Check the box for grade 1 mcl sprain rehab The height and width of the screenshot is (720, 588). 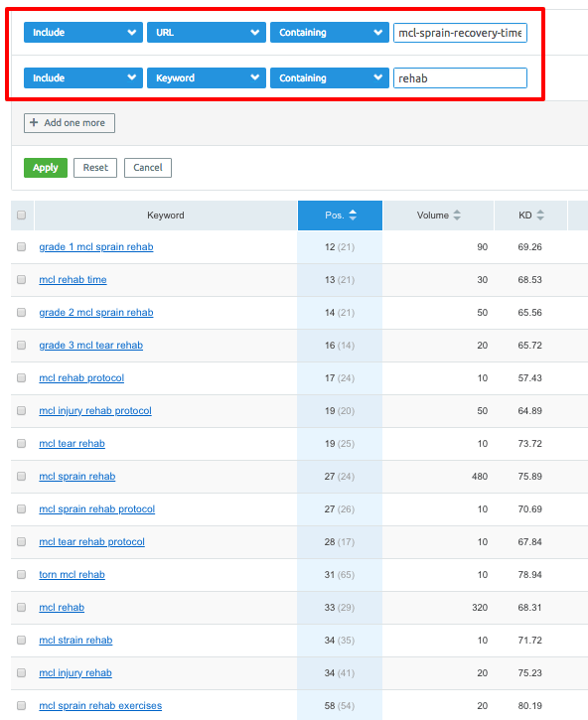21,247
